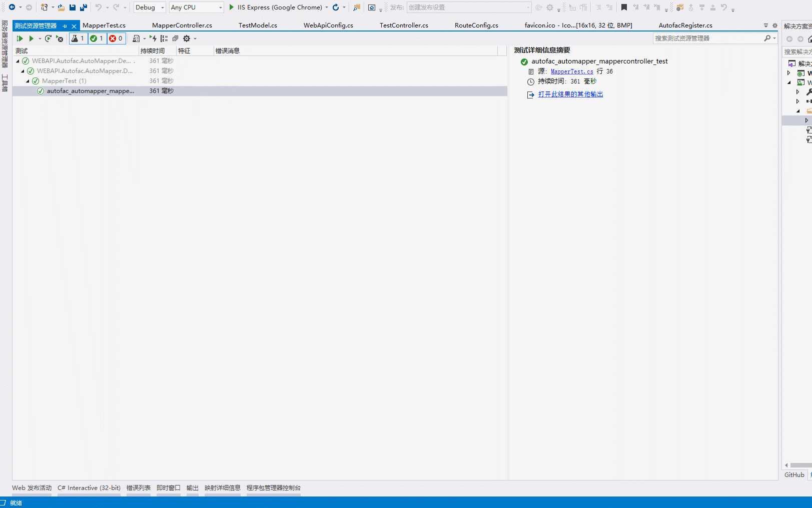
Task: Switch to TestController.cs tab
Action: [404, 25]
